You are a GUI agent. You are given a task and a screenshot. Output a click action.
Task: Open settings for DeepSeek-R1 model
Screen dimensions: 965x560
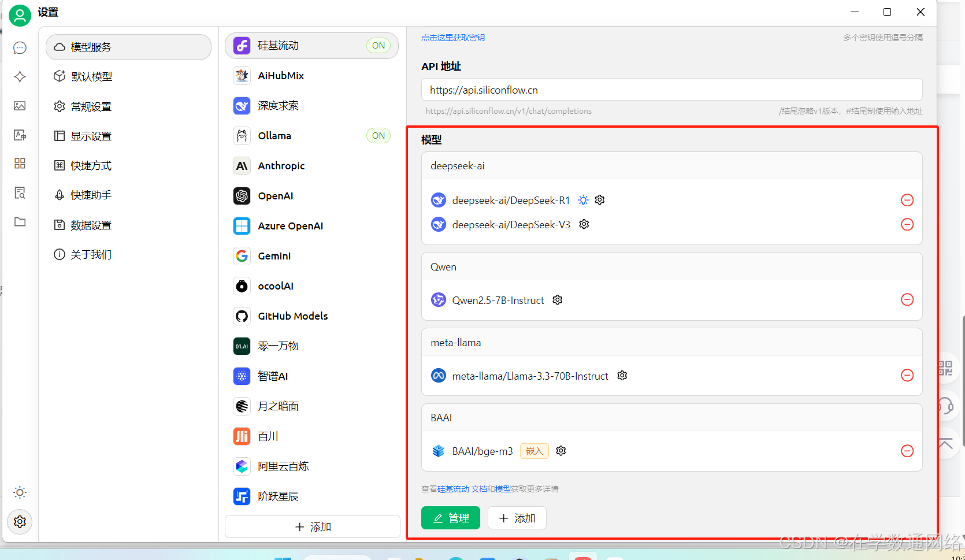(600, 200)
